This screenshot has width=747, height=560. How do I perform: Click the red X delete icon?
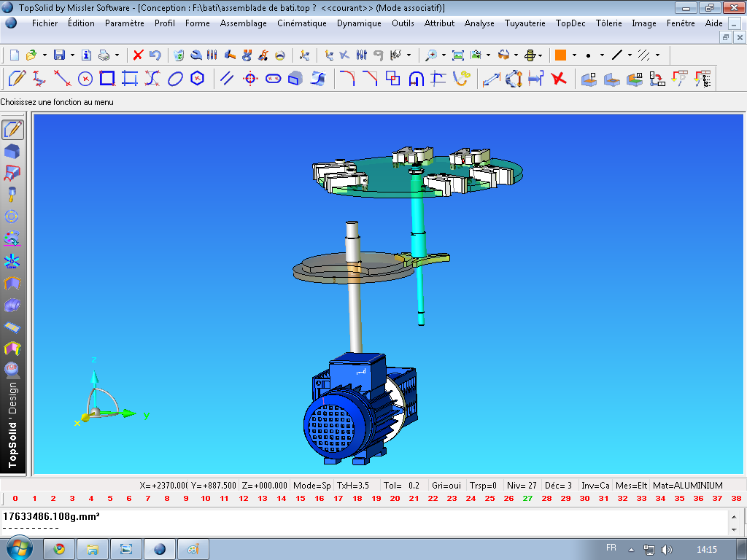138,55
